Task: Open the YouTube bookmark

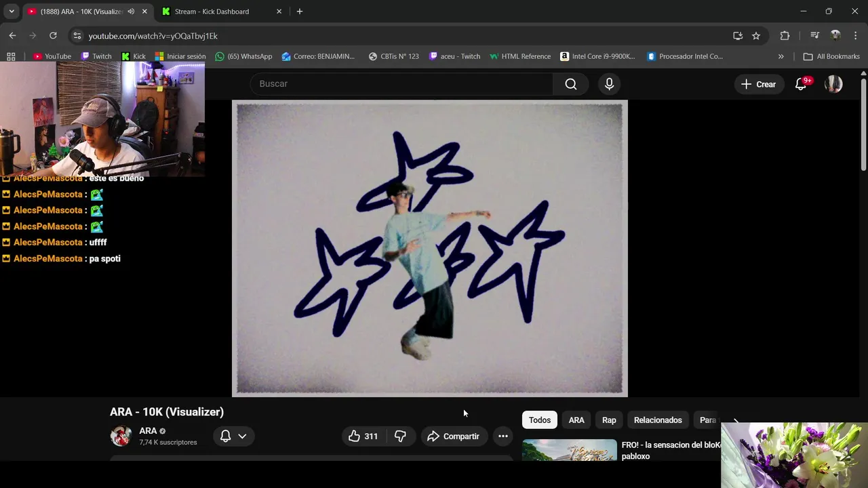Action: pos(52,56)
